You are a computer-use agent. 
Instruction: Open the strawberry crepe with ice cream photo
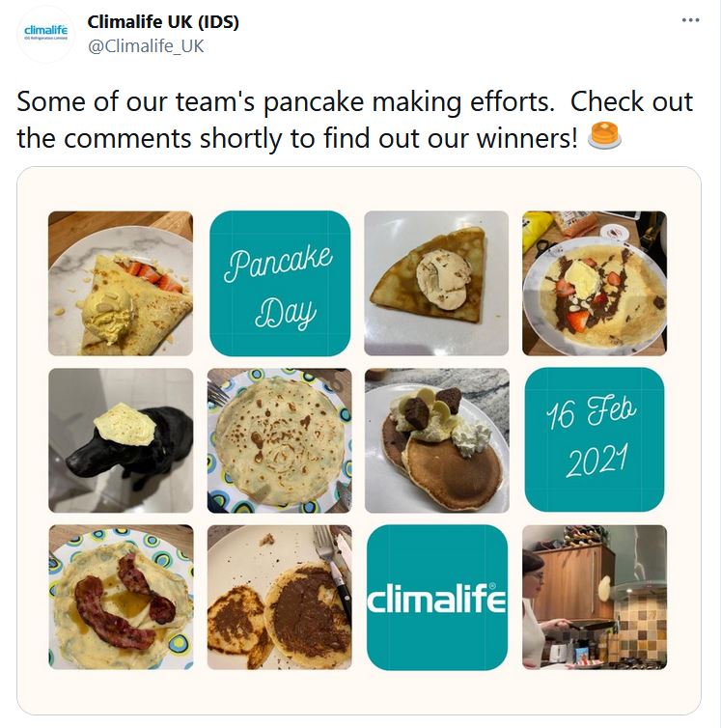[121, 283]
